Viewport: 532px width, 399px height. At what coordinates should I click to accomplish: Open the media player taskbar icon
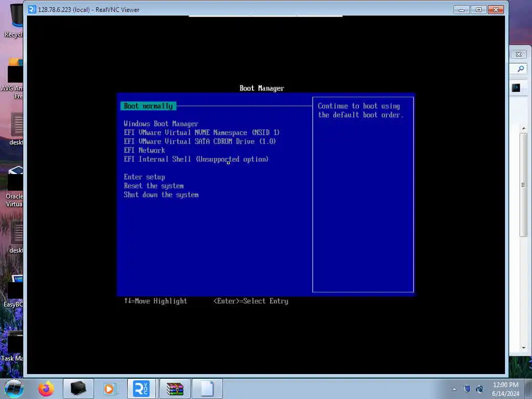pyautogui.click(x=110, y=389)
